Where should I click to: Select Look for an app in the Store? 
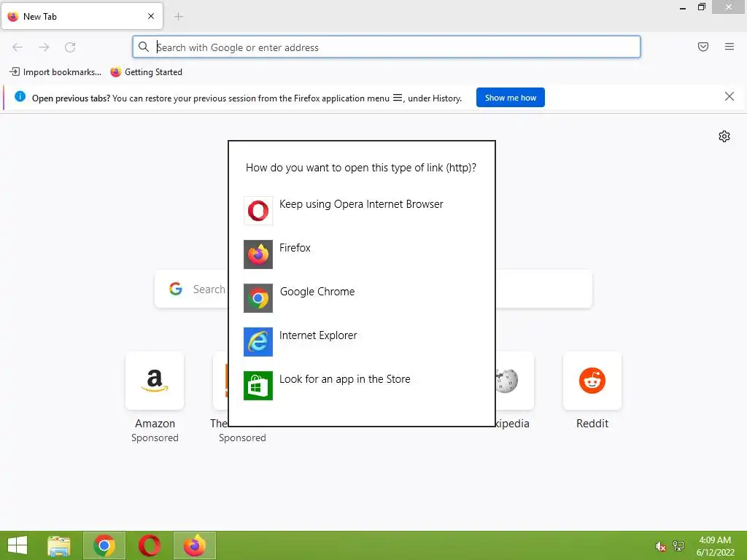344,379
